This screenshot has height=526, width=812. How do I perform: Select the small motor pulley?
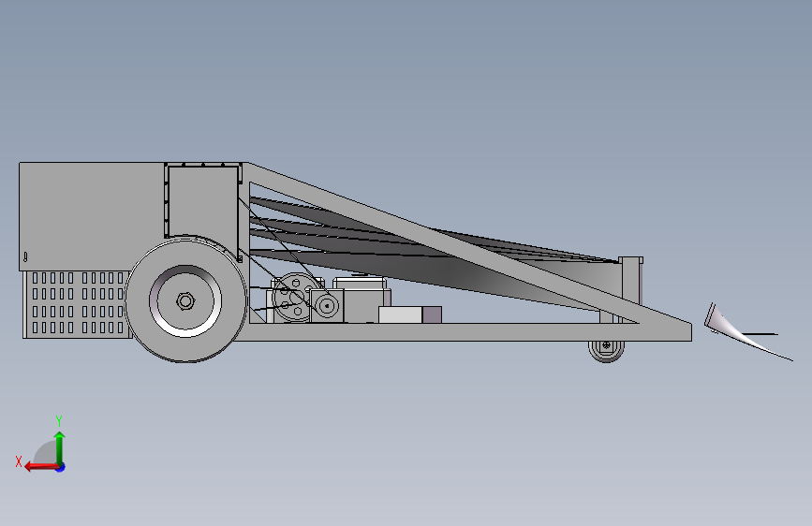(327, 306)
